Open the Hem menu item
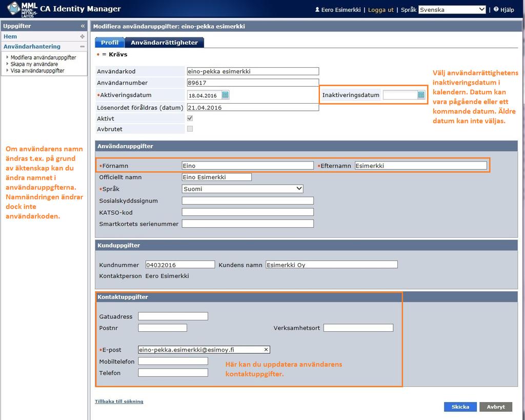This screenshot has width=525, height=420. [10, 36]
